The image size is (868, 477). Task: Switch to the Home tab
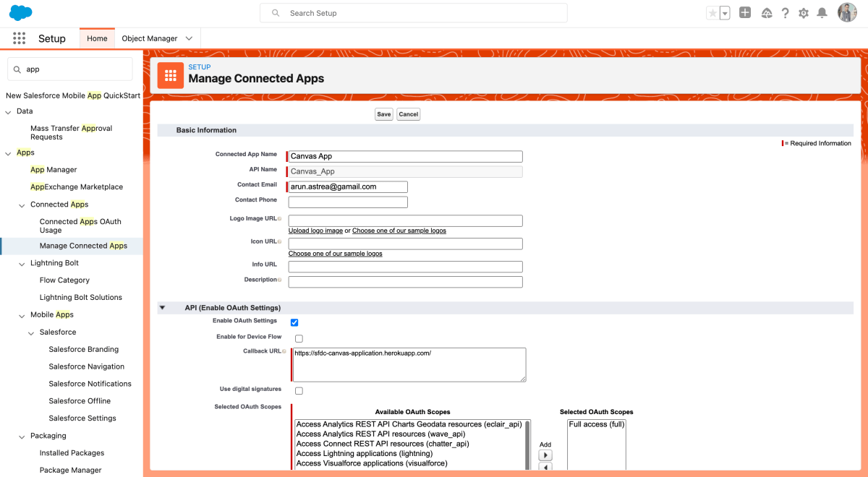pos(97,38)
